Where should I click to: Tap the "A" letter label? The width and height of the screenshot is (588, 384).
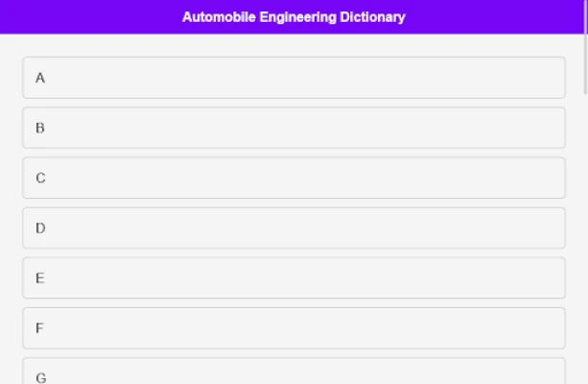click(40, 78)
